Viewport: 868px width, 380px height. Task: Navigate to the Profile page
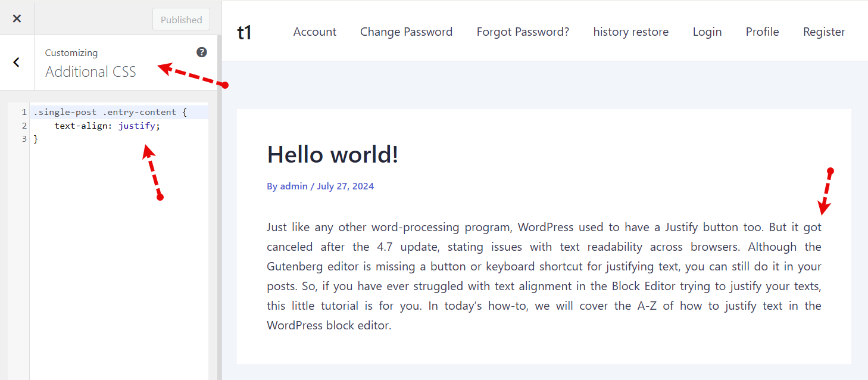point(762,32)
